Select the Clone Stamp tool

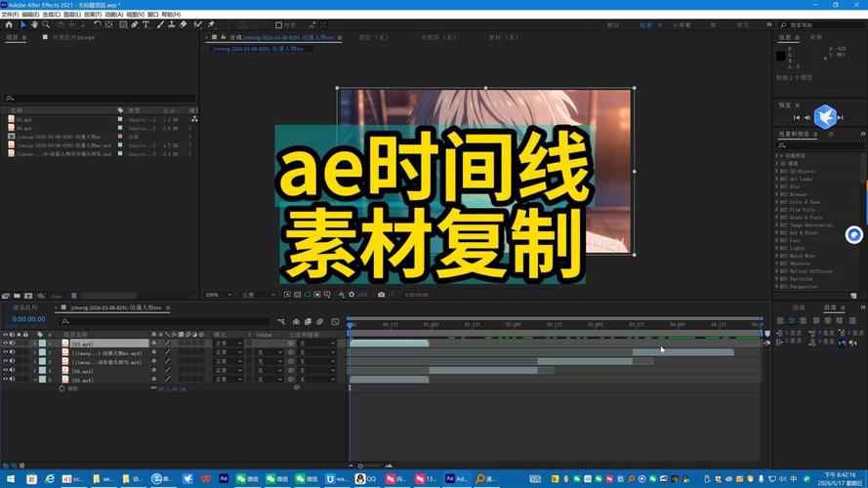(172, 24)
